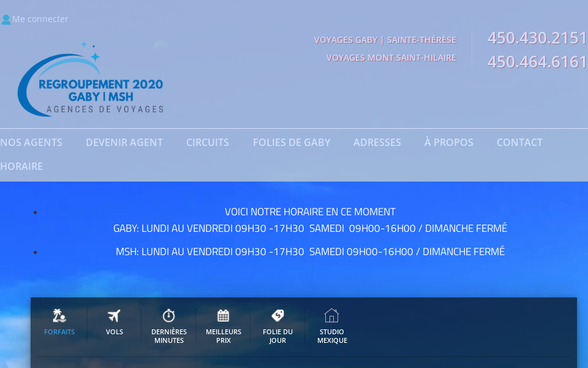
Task: Open Voyages Mont Saint-Hilaire link
Action: (391, 58)
